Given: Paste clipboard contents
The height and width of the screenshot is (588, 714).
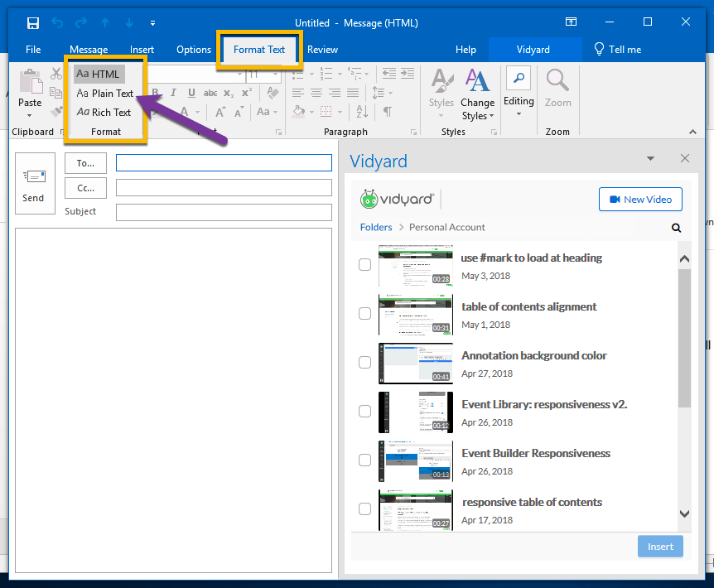Looking at the screenshot, I should click(x=31, y=81).
